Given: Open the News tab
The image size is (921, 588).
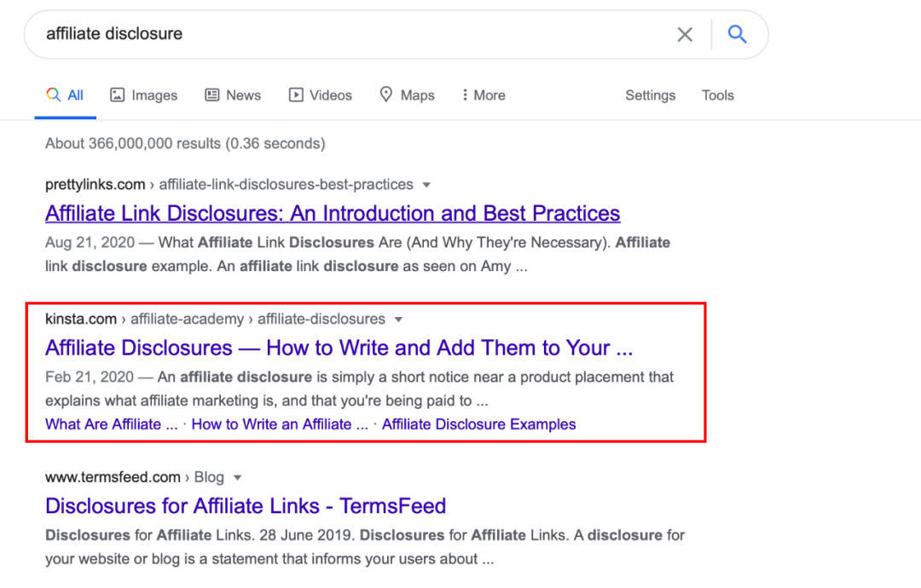Looking at the screenshot, I should coord(233,95).
